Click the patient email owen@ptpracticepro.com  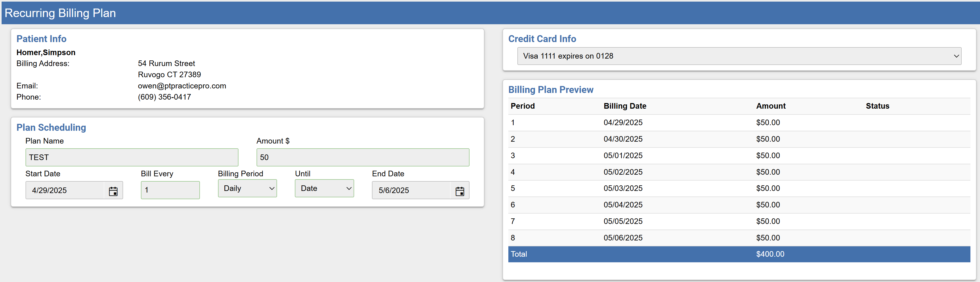click(x=182, y=86)
